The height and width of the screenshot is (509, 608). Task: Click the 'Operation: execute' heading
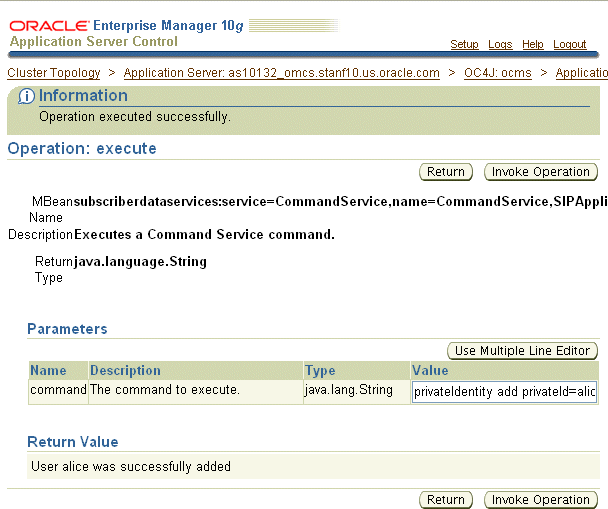coord(82,148)
